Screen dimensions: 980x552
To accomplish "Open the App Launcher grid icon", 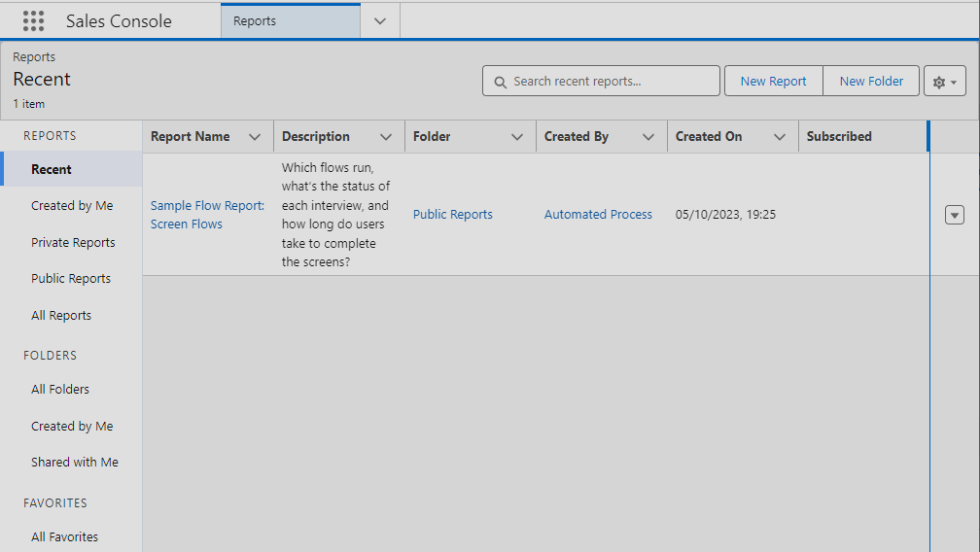I will coord(33,20).
